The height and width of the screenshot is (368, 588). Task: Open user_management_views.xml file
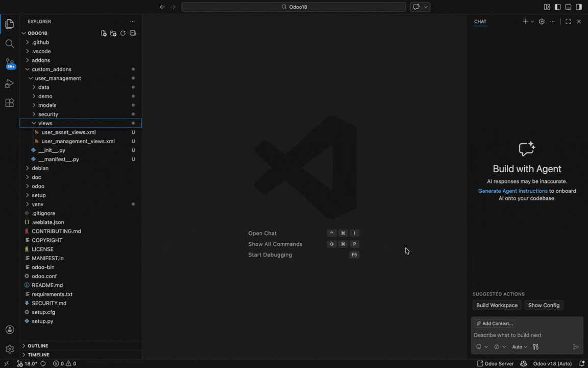click(81, 142)
